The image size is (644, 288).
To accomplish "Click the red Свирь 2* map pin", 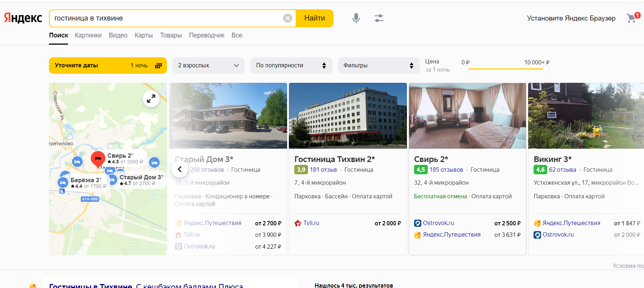I will click(98, 159).
